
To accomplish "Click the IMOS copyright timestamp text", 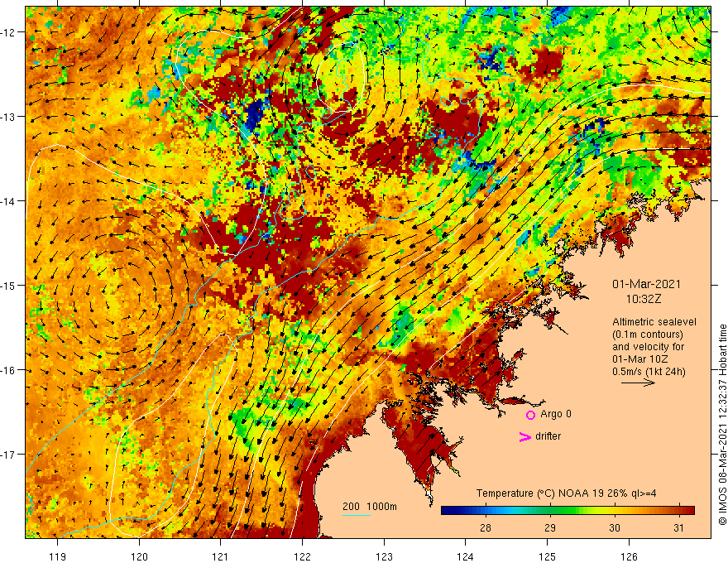I will (x=722, y=424).
